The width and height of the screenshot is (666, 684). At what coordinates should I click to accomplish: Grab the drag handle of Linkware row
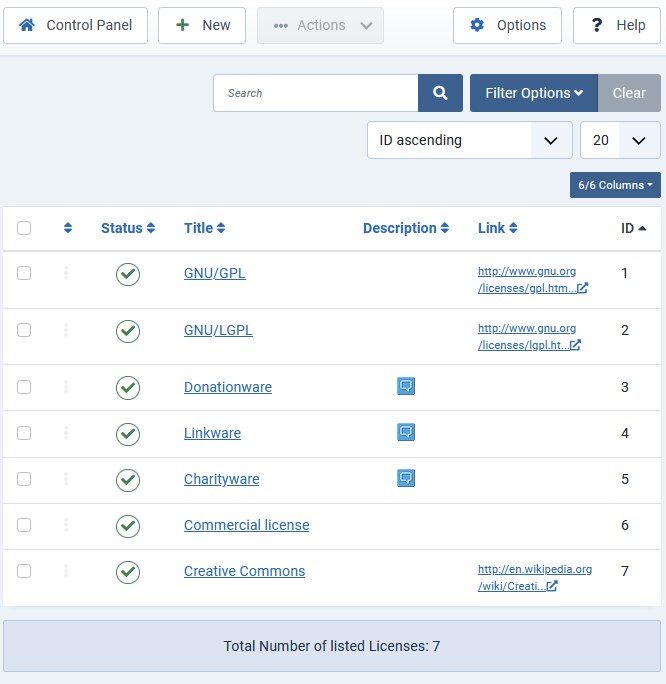(x=66, y=433)
